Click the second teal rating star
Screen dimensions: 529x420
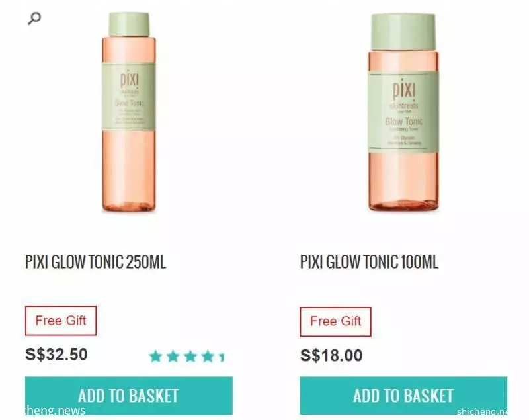tap(173, 357)
